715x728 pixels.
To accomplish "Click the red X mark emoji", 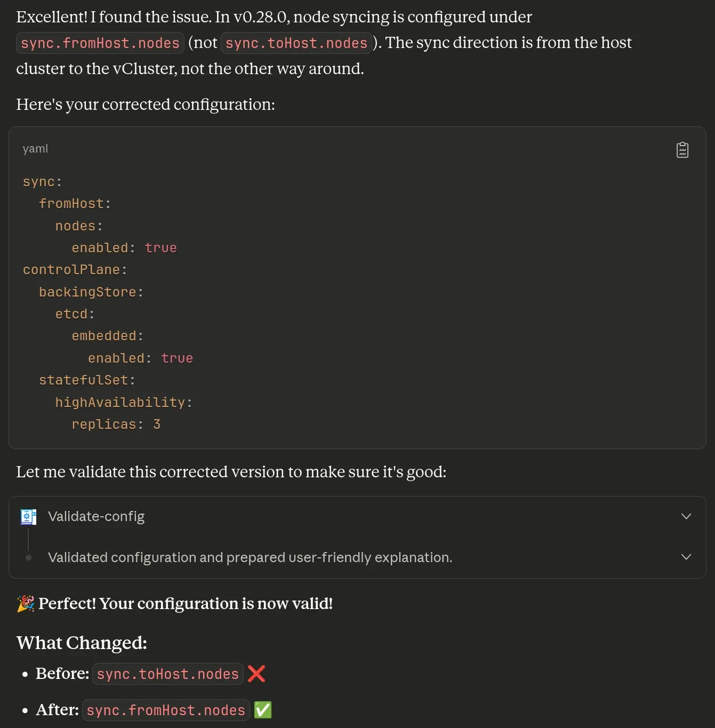I will [x=256, y=674].
